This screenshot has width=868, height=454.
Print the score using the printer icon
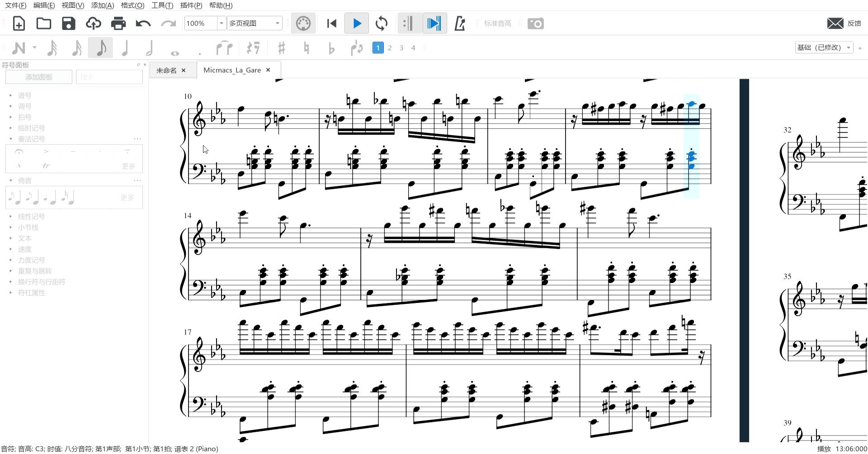coord(118,24)
